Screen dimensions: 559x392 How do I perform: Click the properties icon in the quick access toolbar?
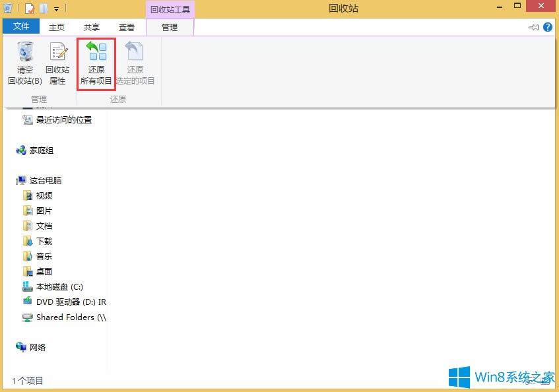coord(30,9)
